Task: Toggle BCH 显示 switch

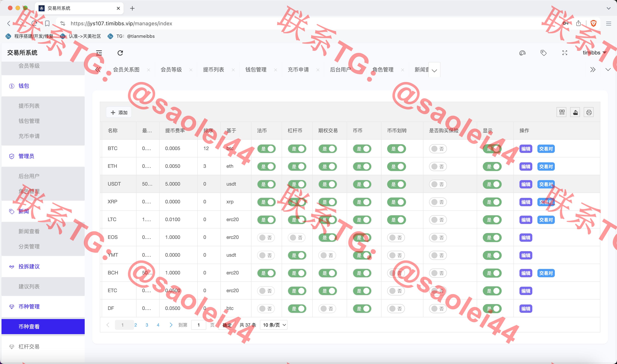Action: [492, 273]
